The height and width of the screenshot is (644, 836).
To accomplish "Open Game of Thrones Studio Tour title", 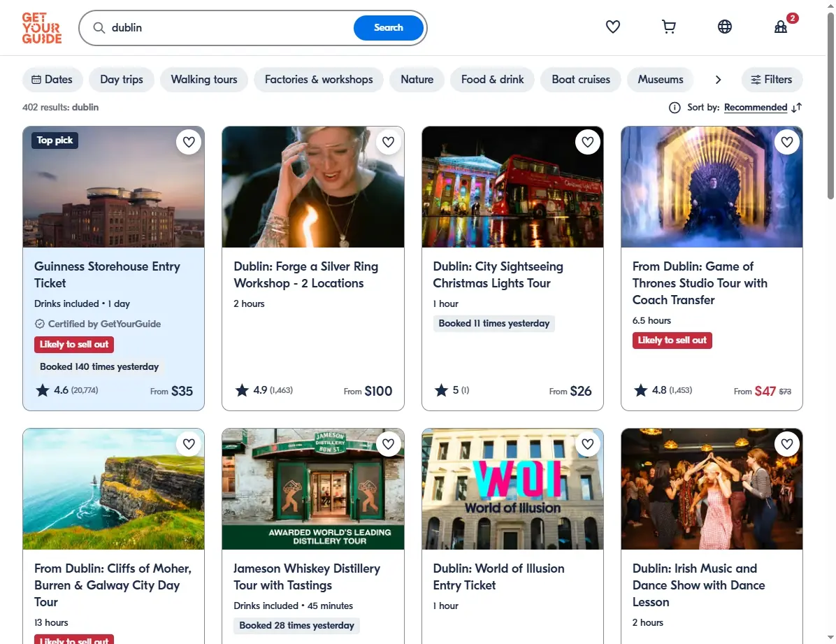I will click(700, 283).
